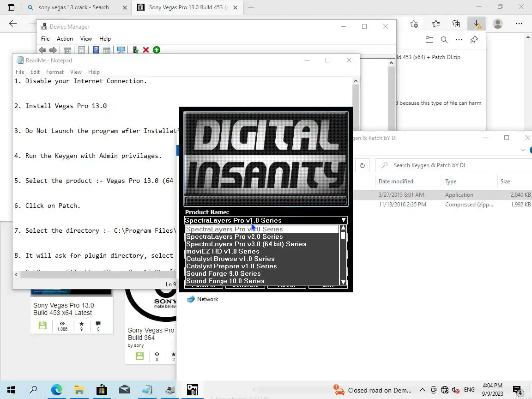Select Catalyst Browse v1.0 Series
The image size is (532, 399).
[x=262, y=259]
